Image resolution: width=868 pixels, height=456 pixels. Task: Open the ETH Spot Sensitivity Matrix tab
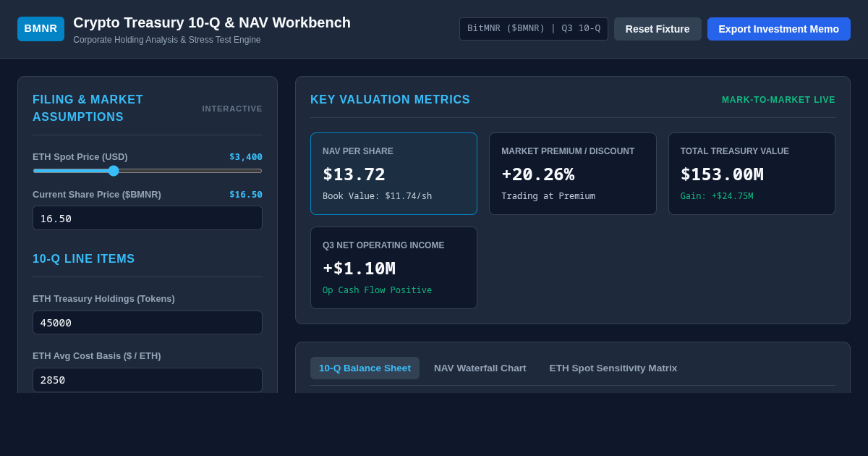coord(613,368)
